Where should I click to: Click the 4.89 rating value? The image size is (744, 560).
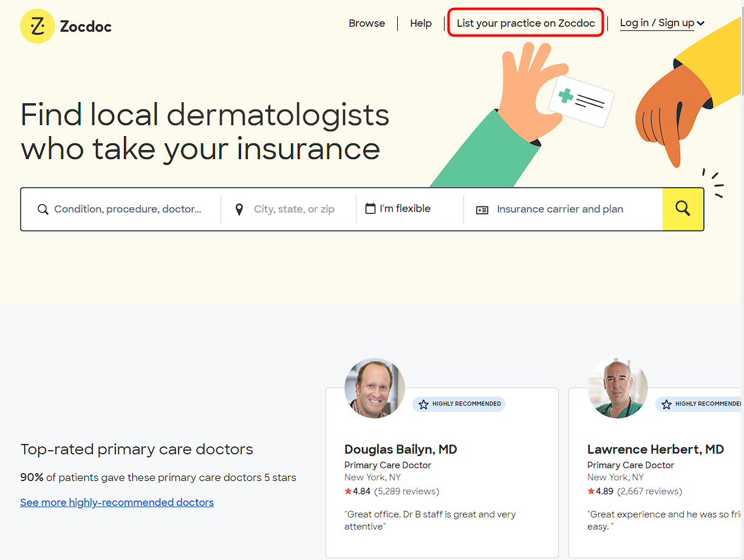(605, 491)
